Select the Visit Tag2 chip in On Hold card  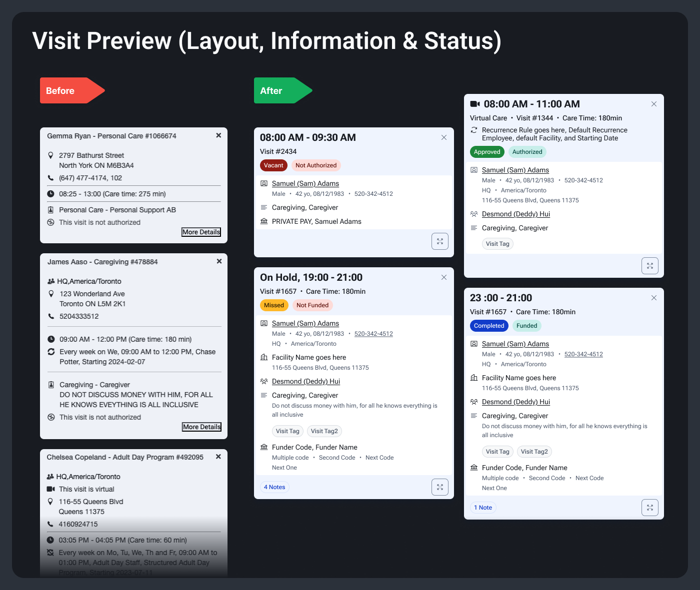point(324,431)
